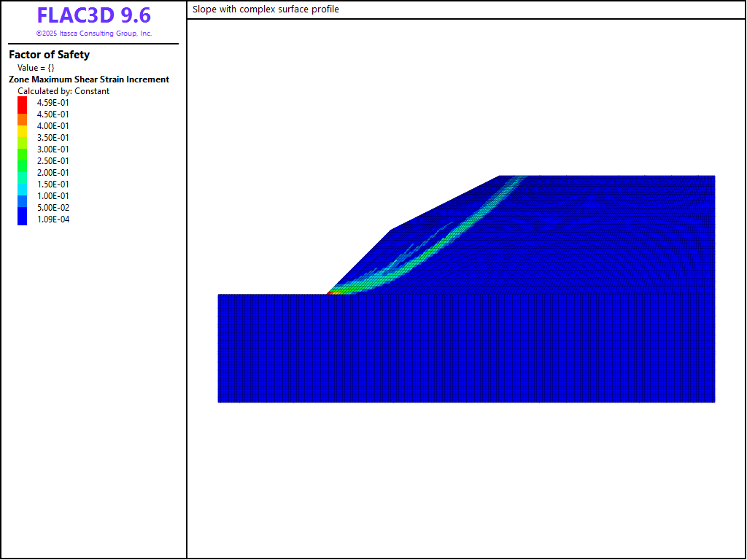Click the shear band at the slope crest
Image resolution: width=747 pixels, height=560 pixels.
click(515, 180)
